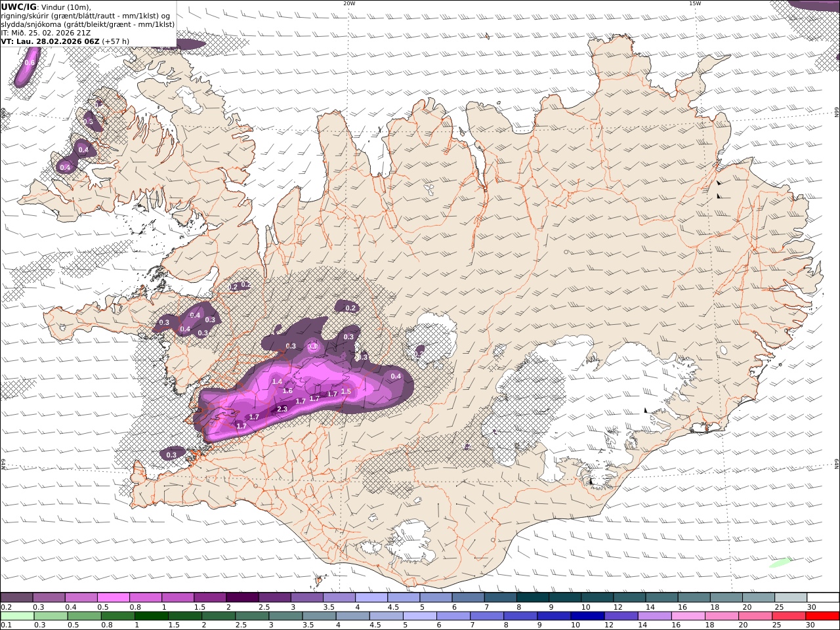
Task: Click the bright red swatch in the rain legend
Action: (x=822, y=616)
